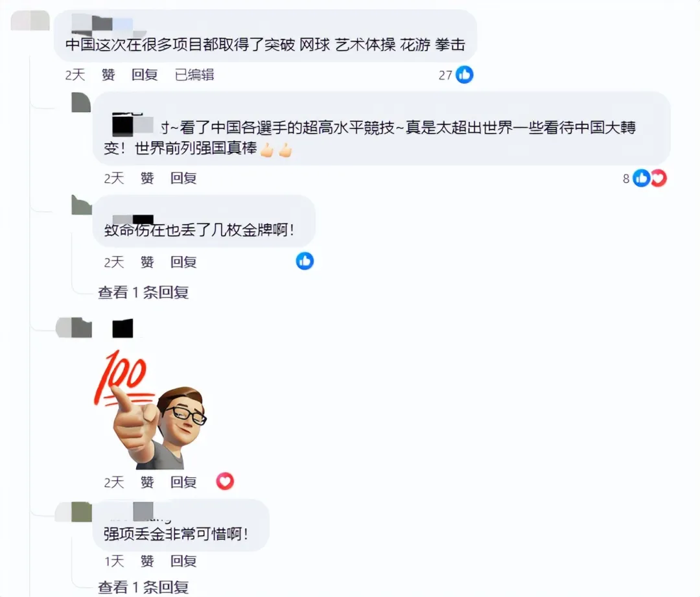Click the top commenter's blurred avatar

pos(30,21)
